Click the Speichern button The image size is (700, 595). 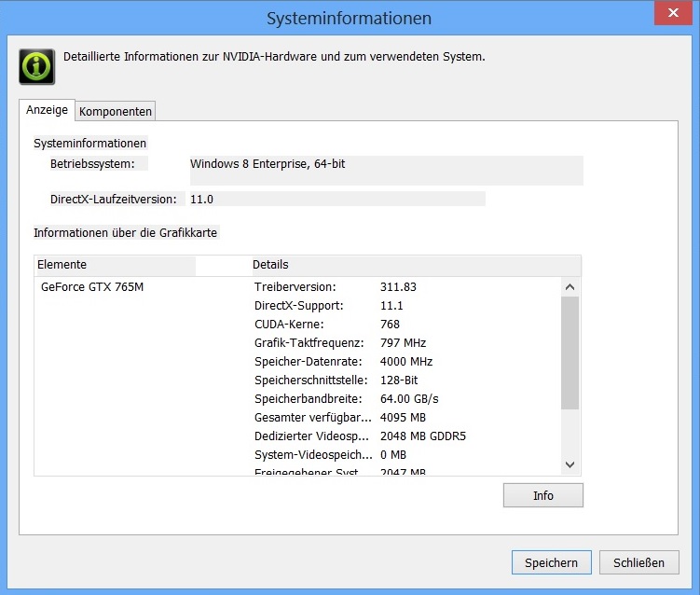click(x=551, y=562)
